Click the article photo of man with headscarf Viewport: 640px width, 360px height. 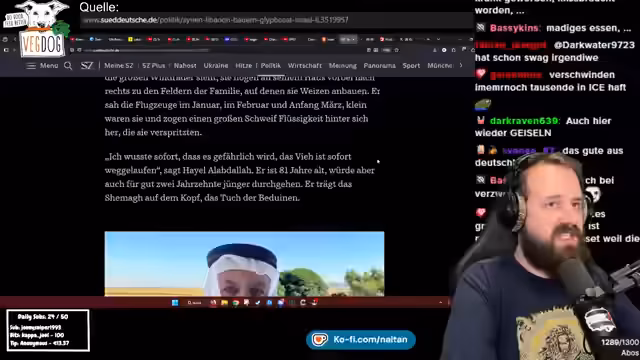[x=244, y=264]
